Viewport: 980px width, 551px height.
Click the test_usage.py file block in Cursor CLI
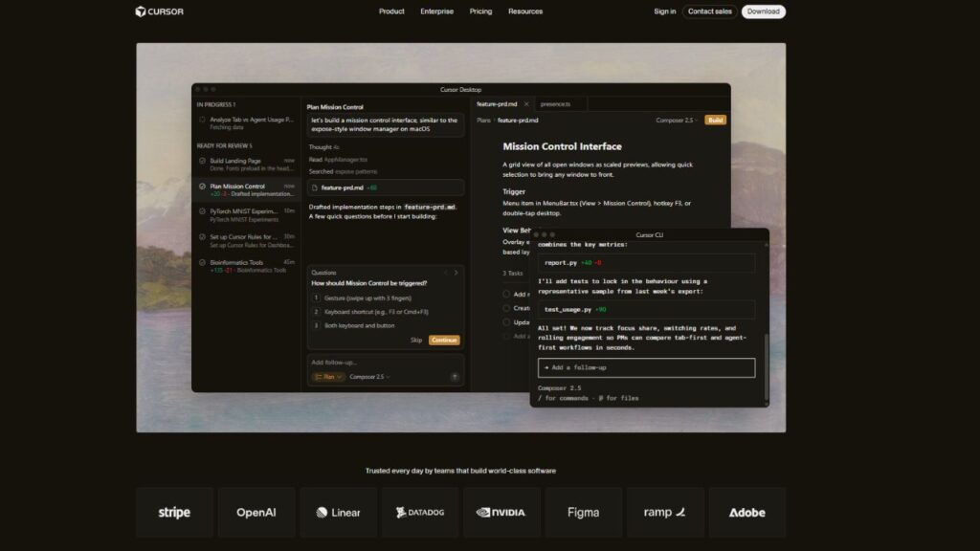click(646, 309)
